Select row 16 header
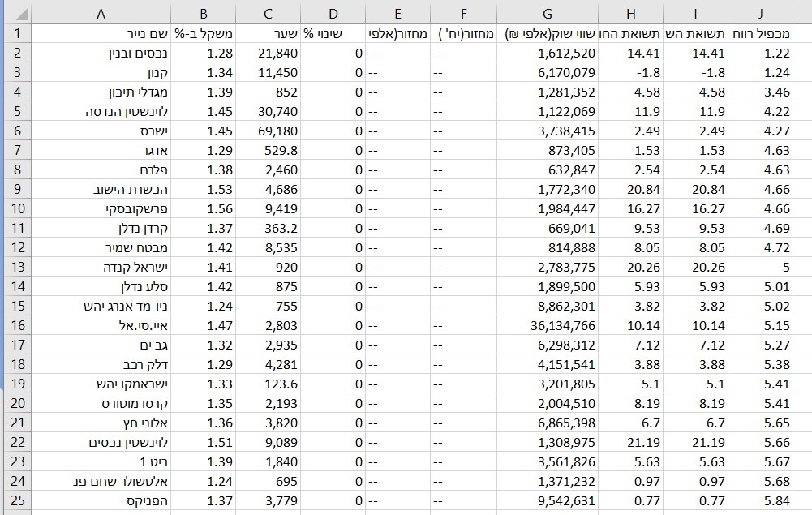812x515 pixels. pos(18,325)
